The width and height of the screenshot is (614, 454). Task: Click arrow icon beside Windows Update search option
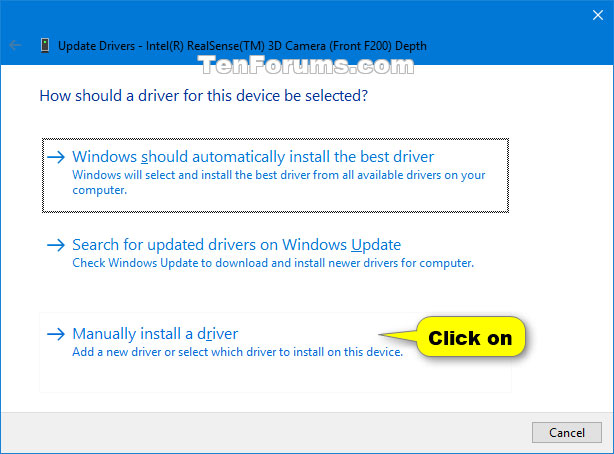click(x=56, y=245)
